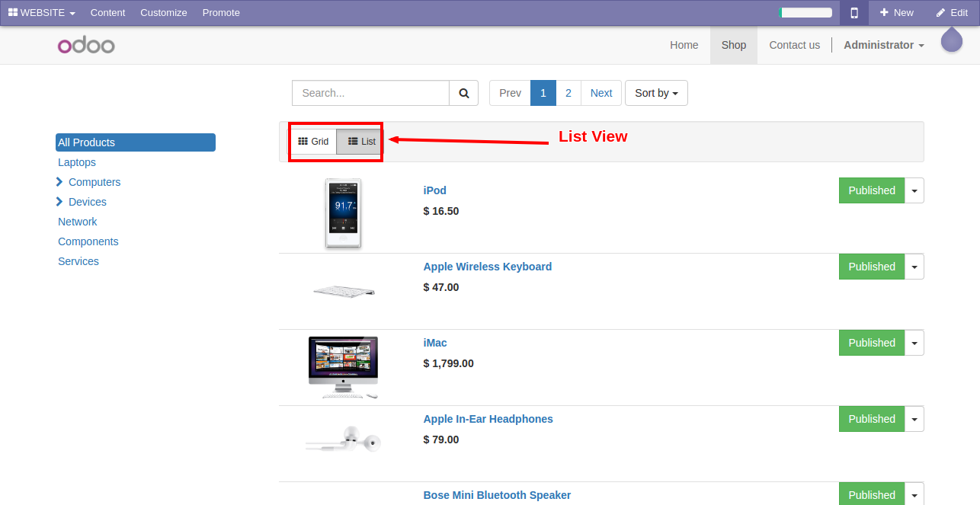Select the Services category
The height and width of the screenshot is (505, 980).
[x=78, y=261]
